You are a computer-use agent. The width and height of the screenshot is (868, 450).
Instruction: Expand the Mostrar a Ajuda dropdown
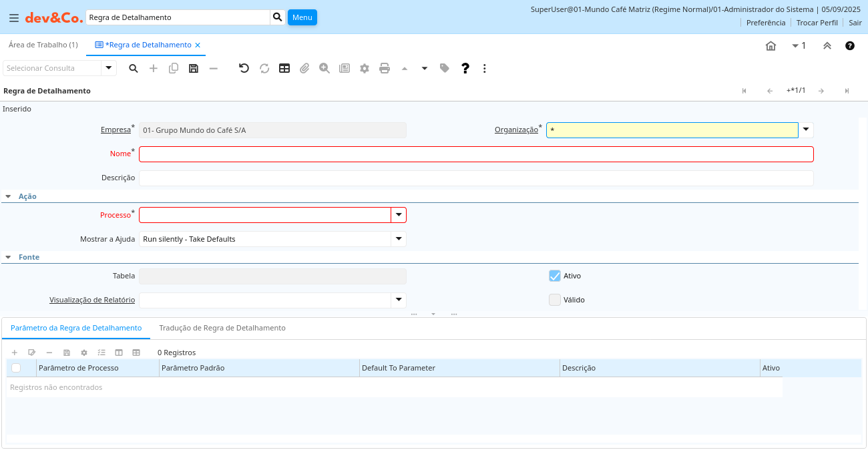(x=399, y=239)
